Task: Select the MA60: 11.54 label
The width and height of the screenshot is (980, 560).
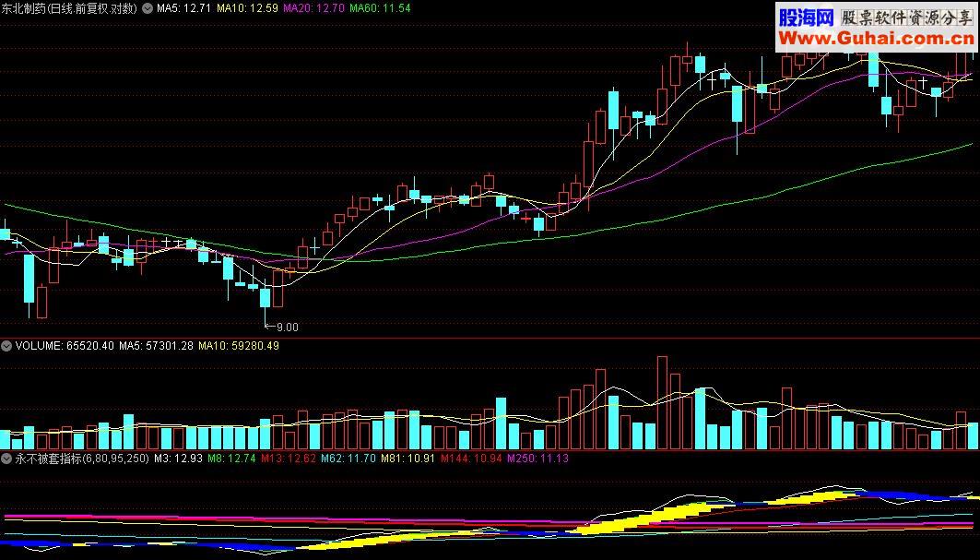Action: 380,8
